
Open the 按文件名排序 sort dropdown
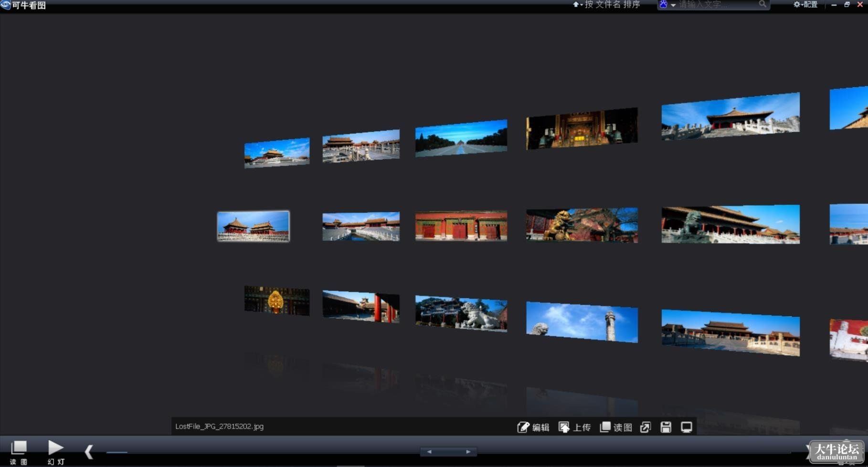pos(606,5)
